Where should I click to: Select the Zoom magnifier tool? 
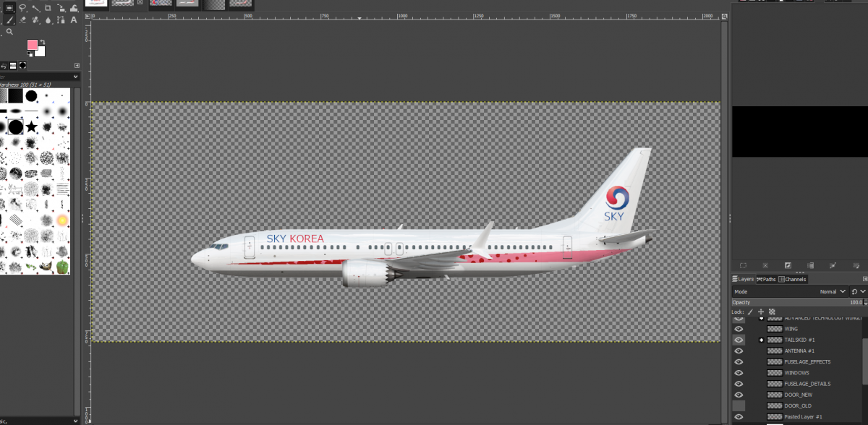9,32
